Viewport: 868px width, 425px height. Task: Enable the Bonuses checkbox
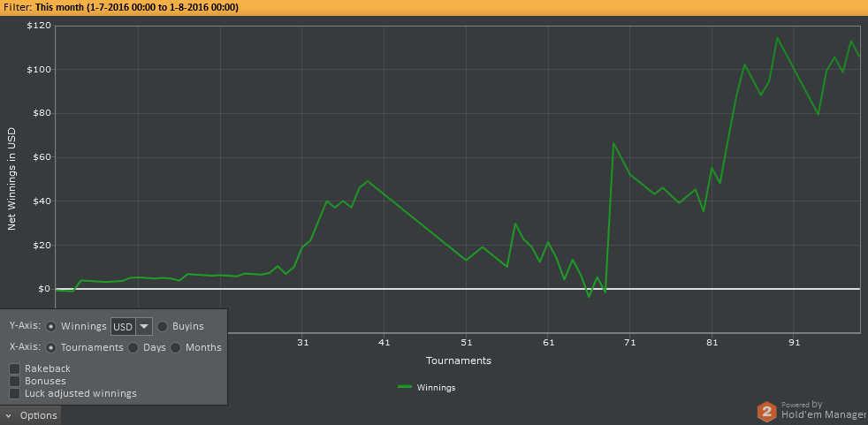point(15,381)
